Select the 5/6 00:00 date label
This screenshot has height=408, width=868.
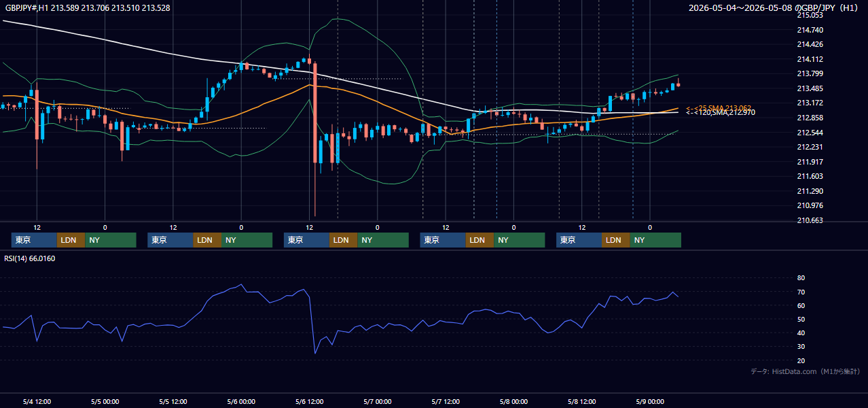241,401
